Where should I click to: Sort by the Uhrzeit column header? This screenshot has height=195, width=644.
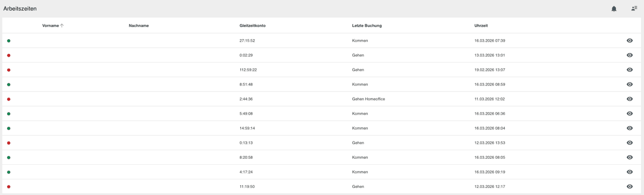pos(481,26)
